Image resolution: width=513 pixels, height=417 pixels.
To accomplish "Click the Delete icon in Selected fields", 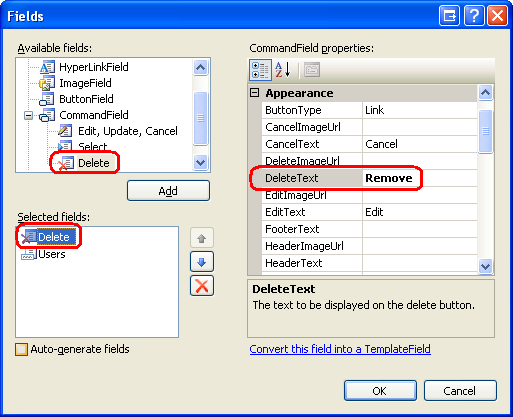I will (29, 236).
